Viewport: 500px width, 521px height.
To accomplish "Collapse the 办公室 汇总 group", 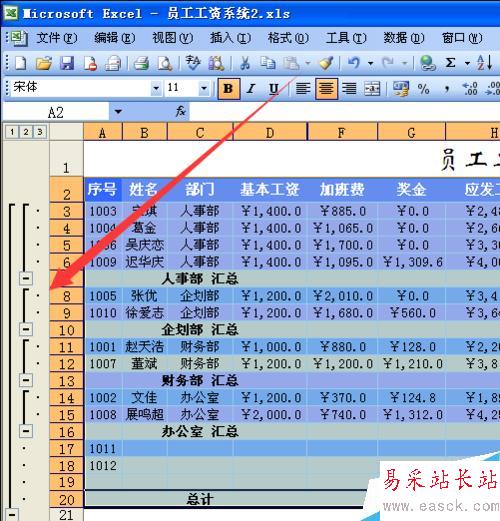I will (x=26, y=431).
